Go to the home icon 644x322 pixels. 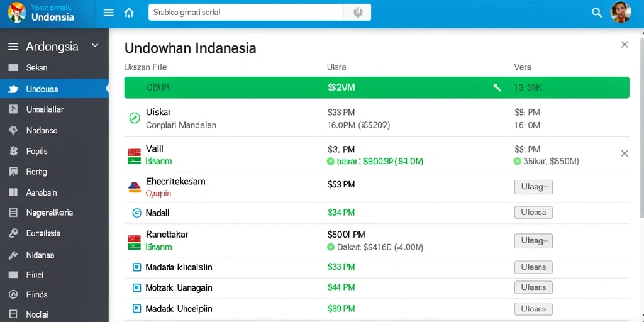pos(129,13)
